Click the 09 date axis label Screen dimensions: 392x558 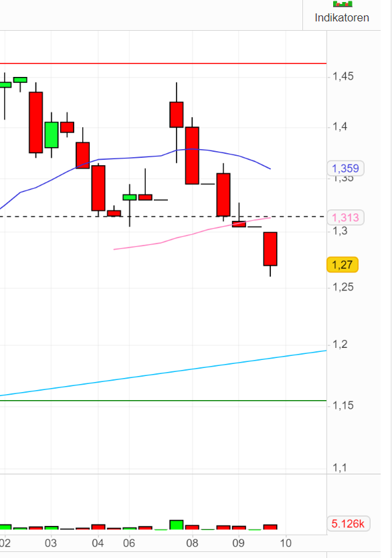tap(238, 543)
